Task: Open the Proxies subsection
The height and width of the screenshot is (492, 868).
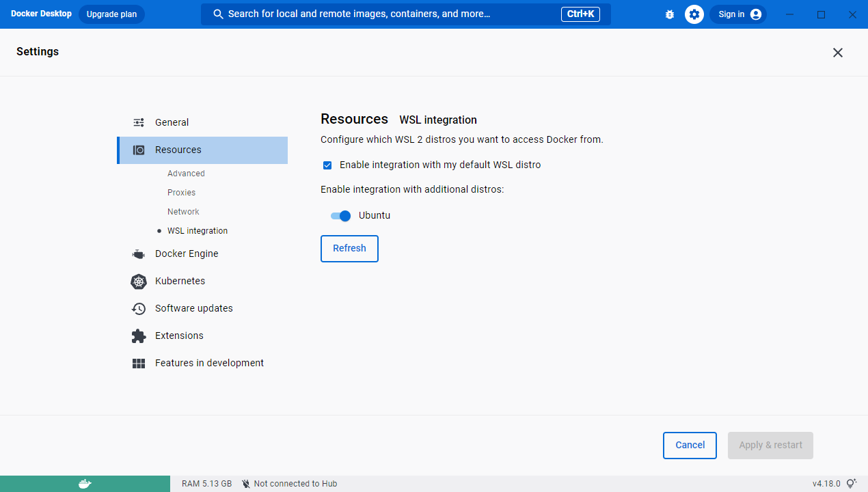Action: coord(181,192)
